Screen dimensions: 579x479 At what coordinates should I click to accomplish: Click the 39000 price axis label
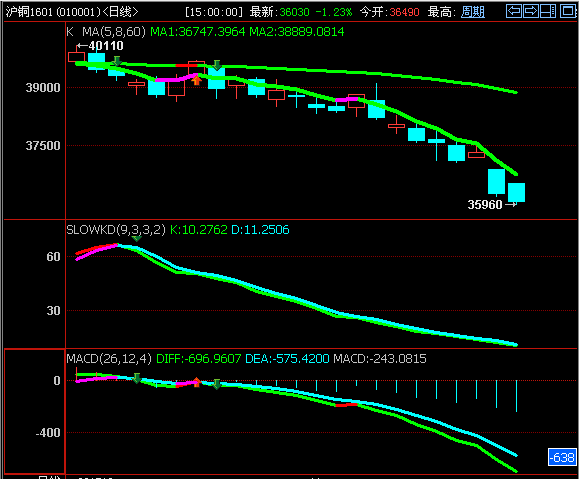(43, 88)
